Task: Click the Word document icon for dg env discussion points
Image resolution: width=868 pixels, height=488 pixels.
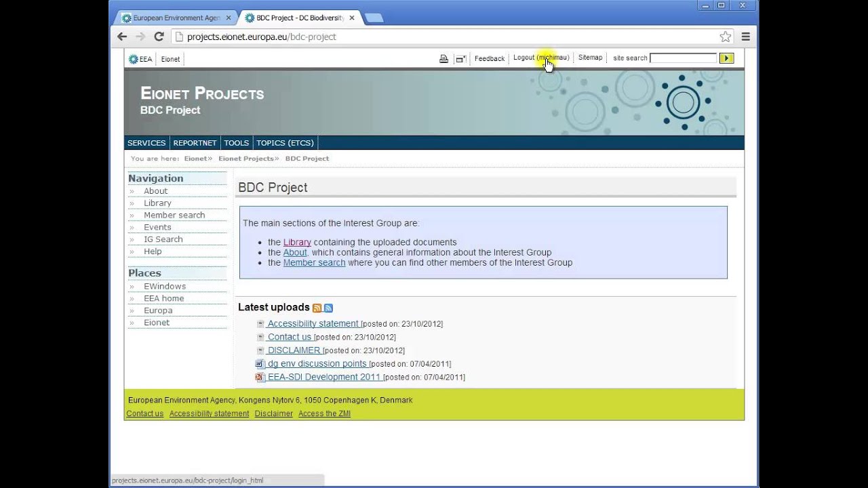Action: [x=259, y=364]
